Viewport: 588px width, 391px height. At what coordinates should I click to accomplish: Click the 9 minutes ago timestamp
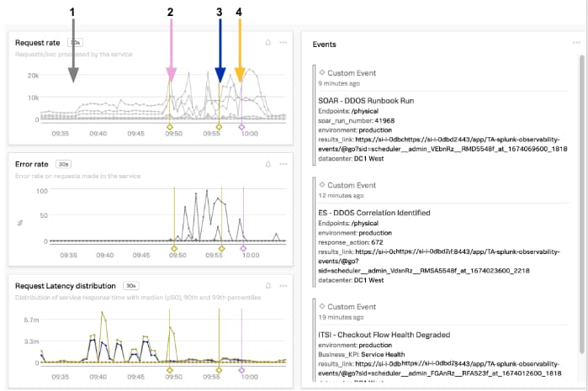(339, 83)
